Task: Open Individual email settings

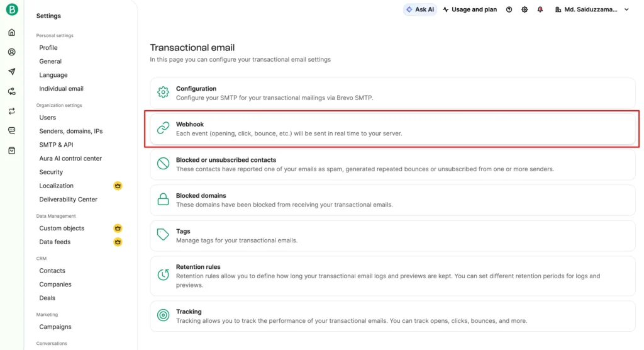Action: (x=61, y=88)
